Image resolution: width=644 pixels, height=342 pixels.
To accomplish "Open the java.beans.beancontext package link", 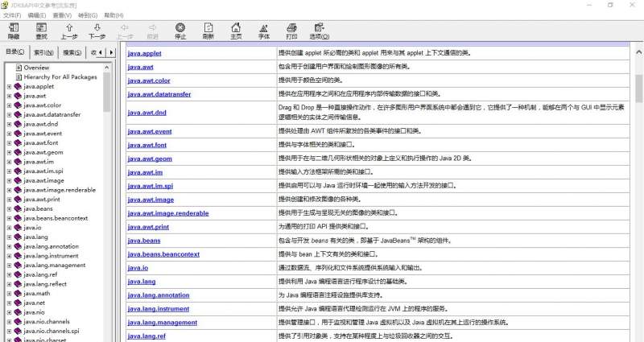I will pyautogui.click(x=163, y=254).
